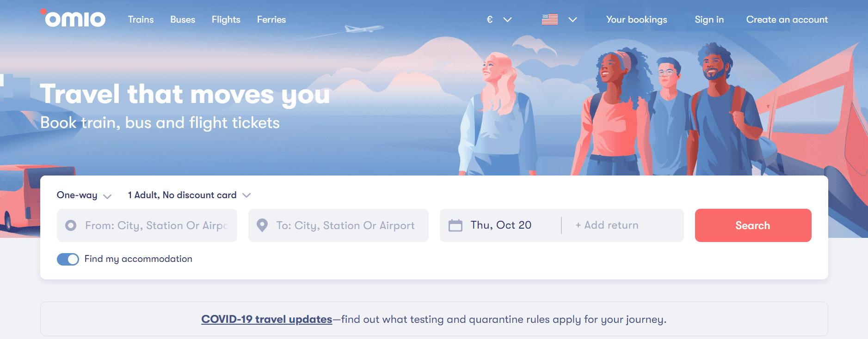Image resolution: width=868 pixels, height=339 pixels.
Task: Click the circle origin icon in From field
Action: click(x=71, y=225)
